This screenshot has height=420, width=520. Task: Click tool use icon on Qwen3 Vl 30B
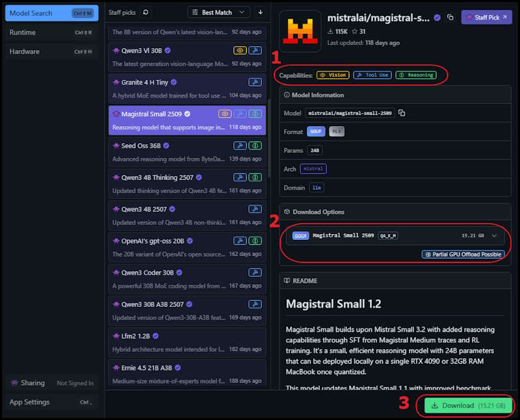coord(255,51)
